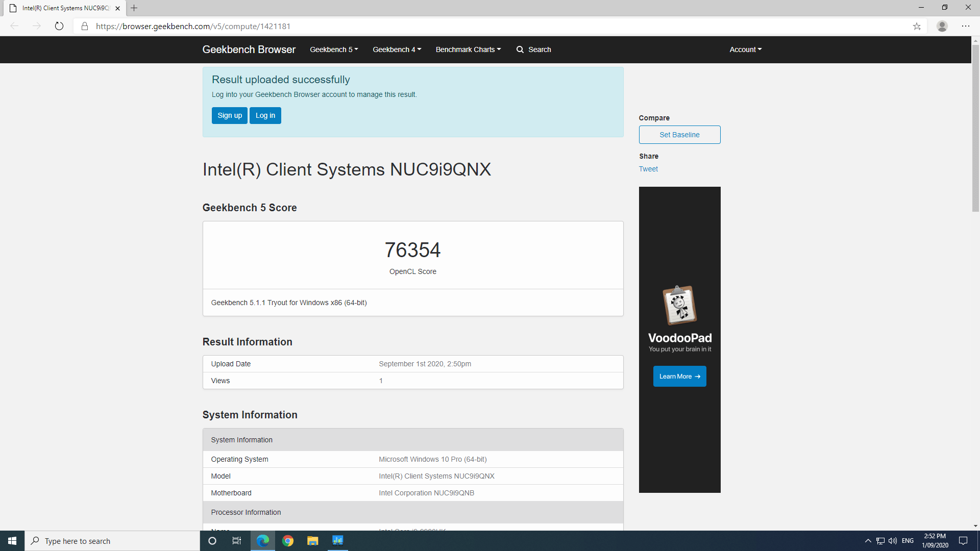Viewport: 980px width, 551px height.
Task: Open File Explorer from taskbar
Action: click(313, 541)
